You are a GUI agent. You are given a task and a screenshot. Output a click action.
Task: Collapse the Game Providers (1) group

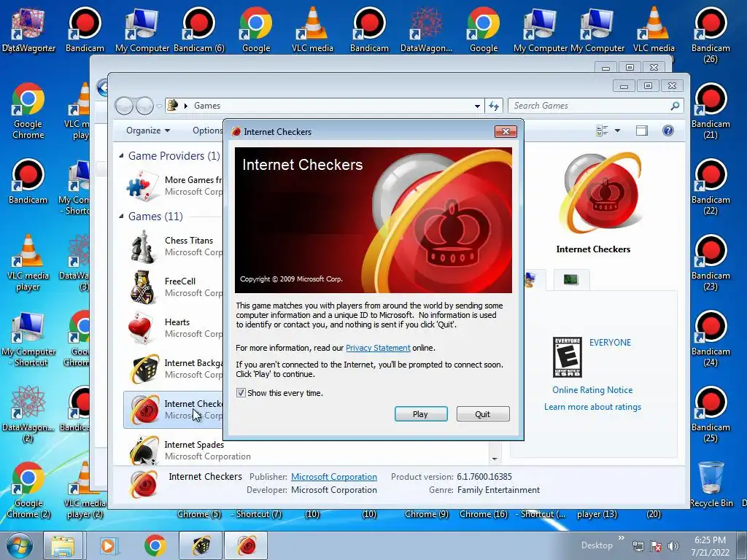click(x=121, y=156)
